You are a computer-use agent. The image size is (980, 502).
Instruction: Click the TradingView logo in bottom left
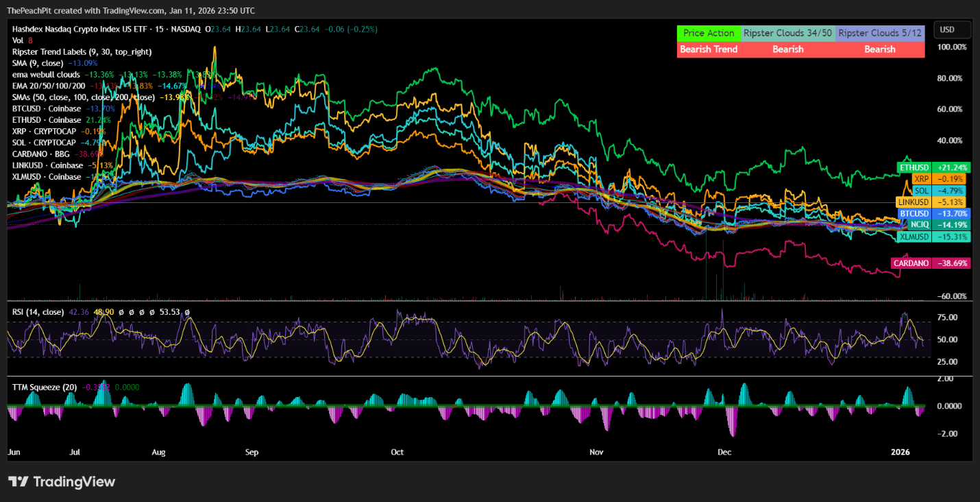tap(62, 481)
